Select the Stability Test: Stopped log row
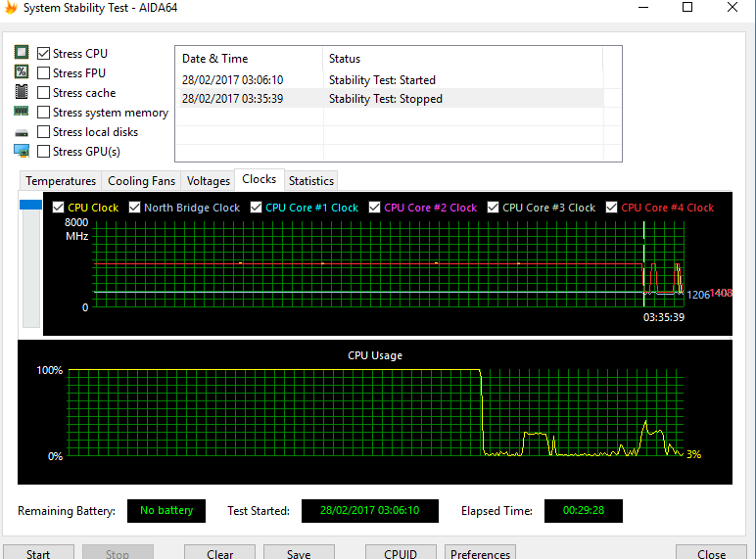756x559 pixels. point(390,98)
